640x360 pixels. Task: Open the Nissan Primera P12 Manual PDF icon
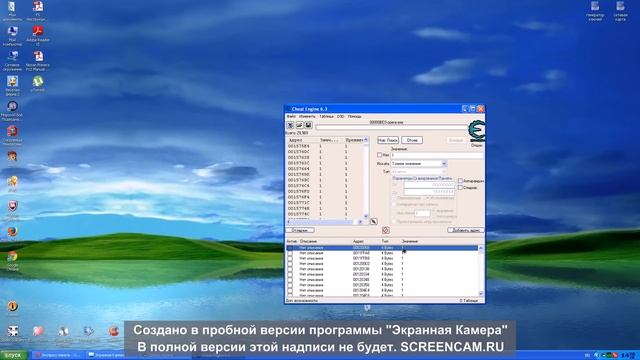[38, 61]
